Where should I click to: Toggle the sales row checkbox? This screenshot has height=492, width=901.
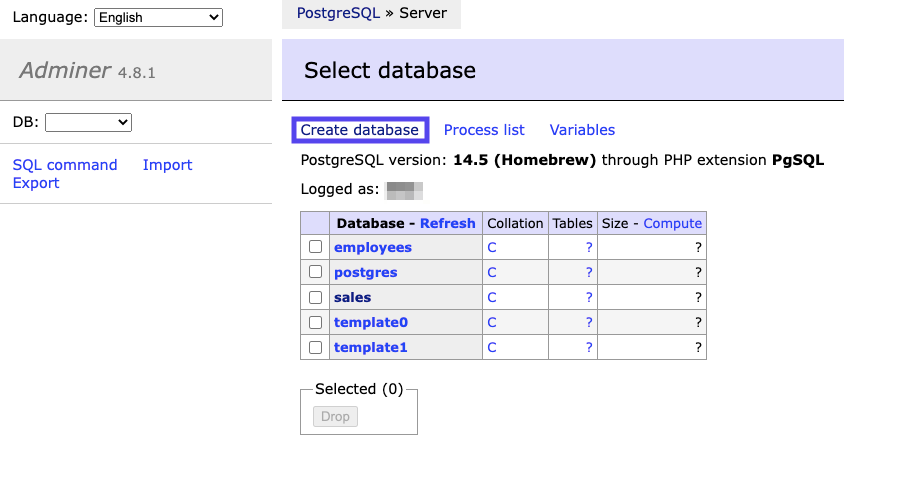(x=315, y=297)
